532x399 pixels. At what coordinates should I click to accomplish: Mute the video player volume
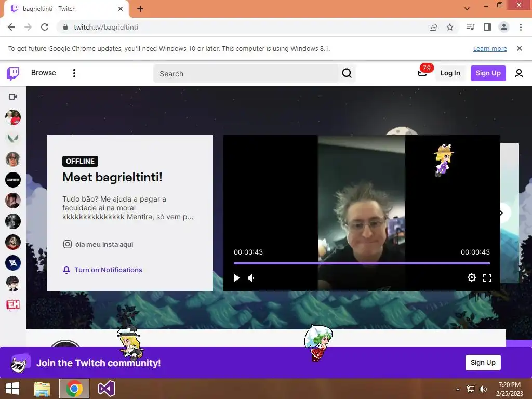click(x=251, y=278)
